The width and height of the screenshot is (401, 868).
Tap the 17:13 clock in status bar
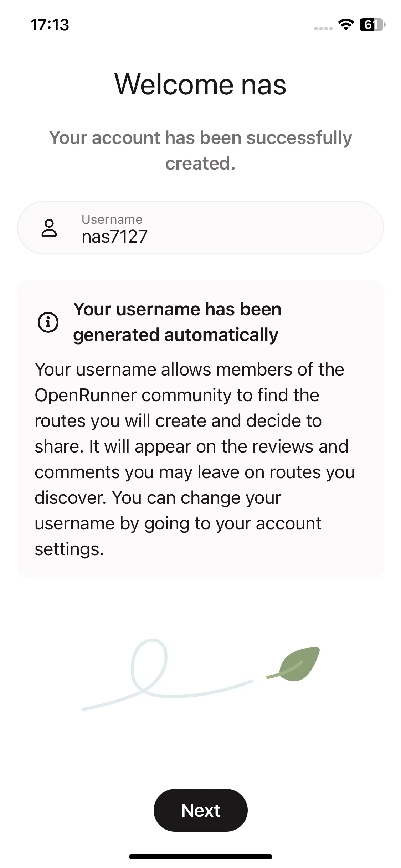(x=50, y=25)
